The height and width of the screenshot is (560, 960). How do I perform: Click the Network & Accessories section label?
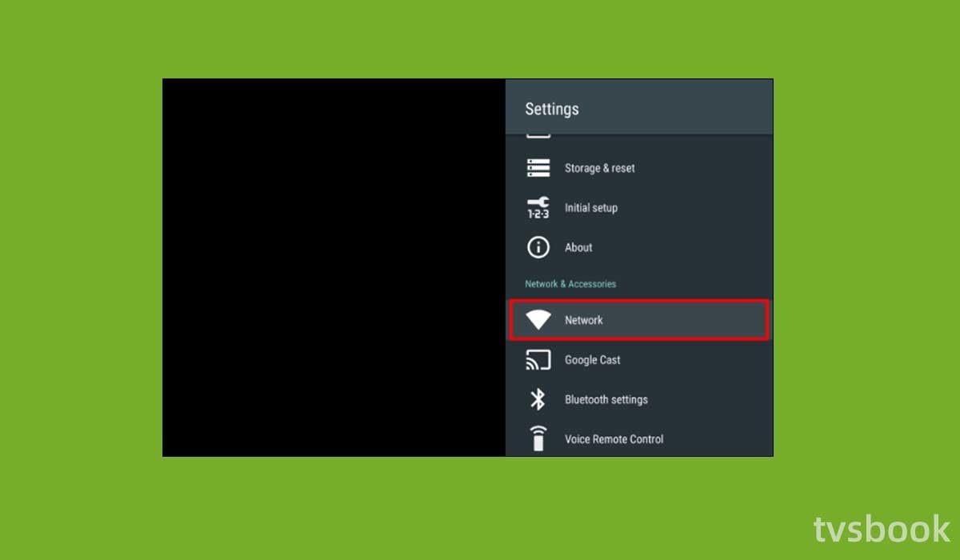pos(570,284)
